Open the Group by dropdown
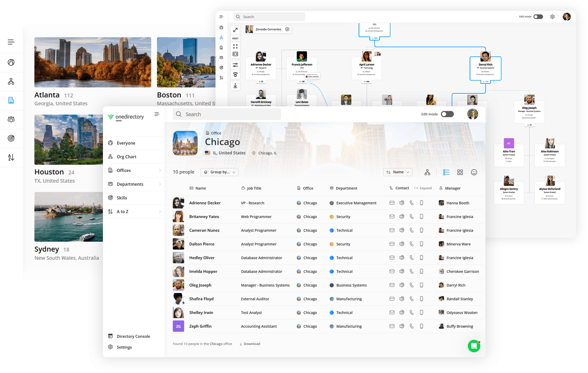 [x=219, y=172]
